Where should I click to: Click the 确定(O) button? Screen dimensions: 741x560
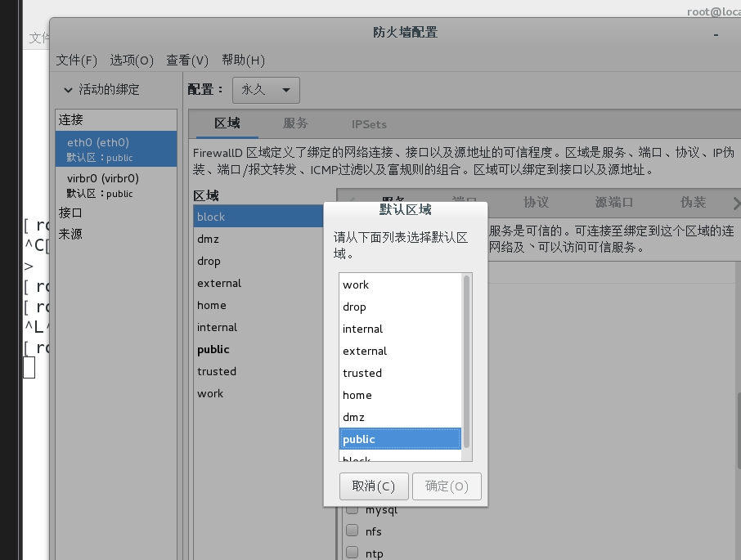click(x=447, y=486)
